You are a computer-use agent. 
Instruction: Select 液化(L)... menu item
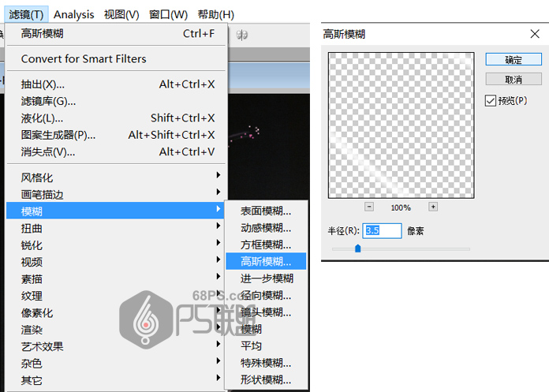[x=117, y=118]
